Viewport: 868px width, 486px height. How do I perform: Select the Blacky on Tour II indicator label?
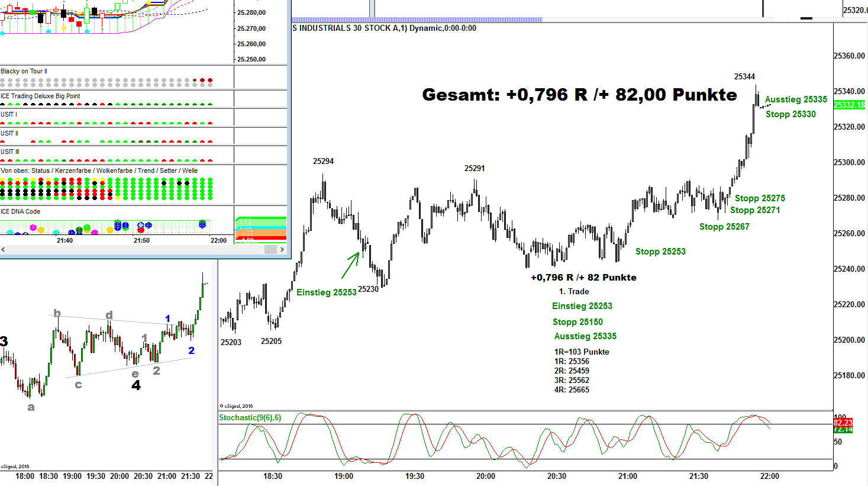pyautogui.click(x=24, y=71)
